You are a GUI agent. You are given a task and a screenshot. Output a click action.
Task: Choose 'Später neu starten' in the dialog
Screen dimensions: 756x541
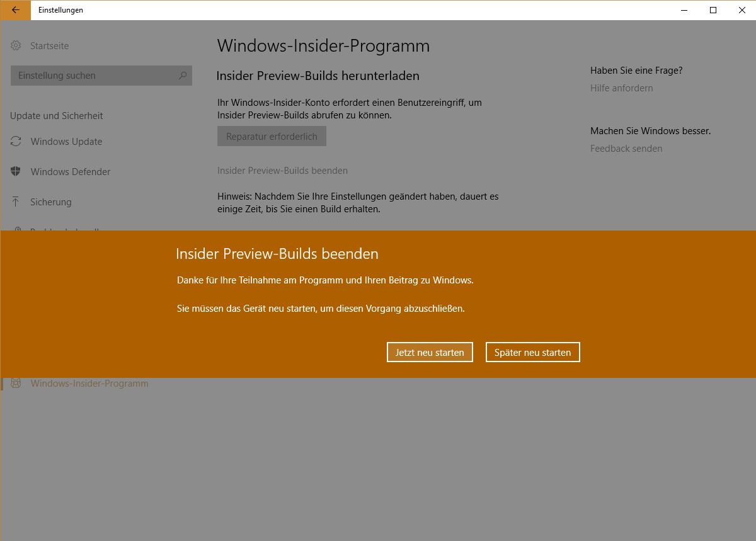pos(532,352)
